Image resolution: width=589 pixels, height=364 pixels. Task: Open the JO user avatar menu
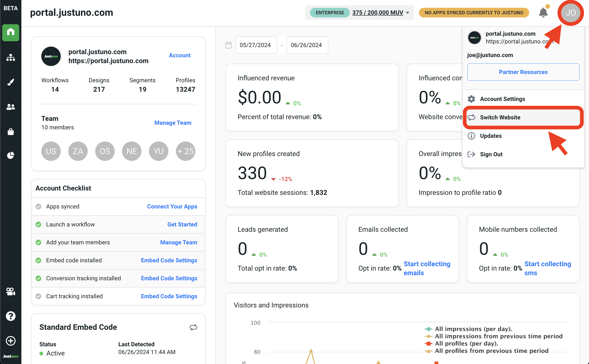[570, 13]
